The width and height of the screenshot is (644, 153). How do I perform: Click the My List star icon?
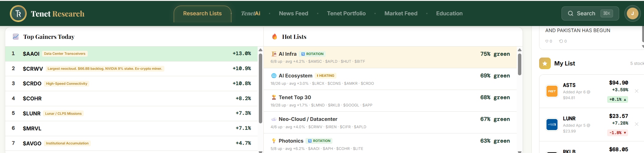pos(545,63)
